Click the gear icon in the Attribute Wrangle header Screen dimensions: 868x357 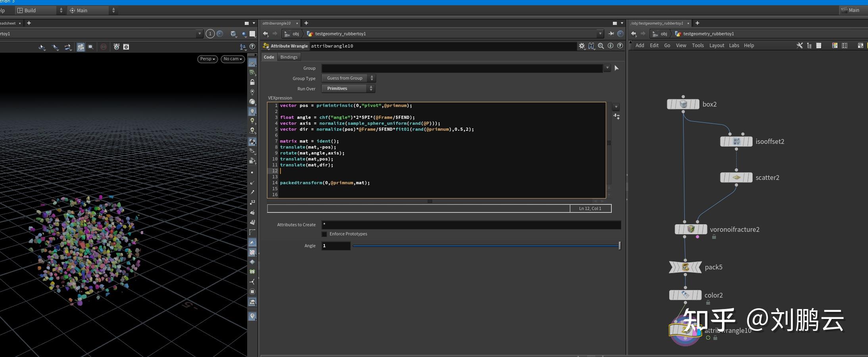582,46
